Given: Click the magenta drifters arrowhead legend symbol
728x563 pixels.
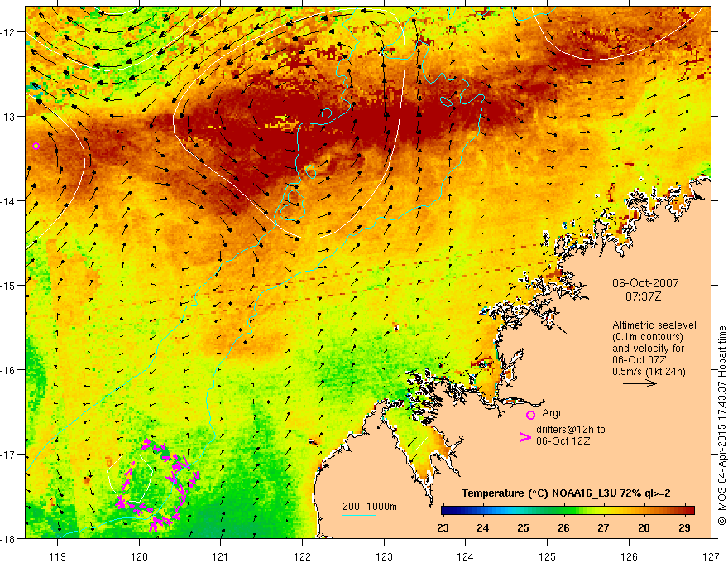Looking at the screenshot, I should [524, 437].
